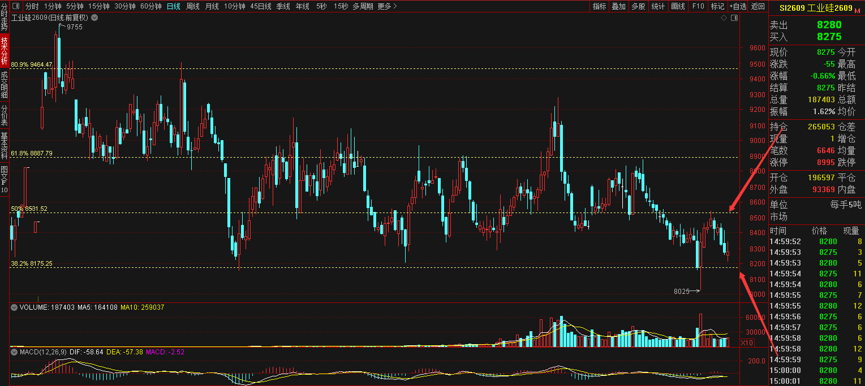The width and height of the screenshot is (865, 386).
Task: Click the MA10: 259037 volume label
Action: (x=142, y=307)
